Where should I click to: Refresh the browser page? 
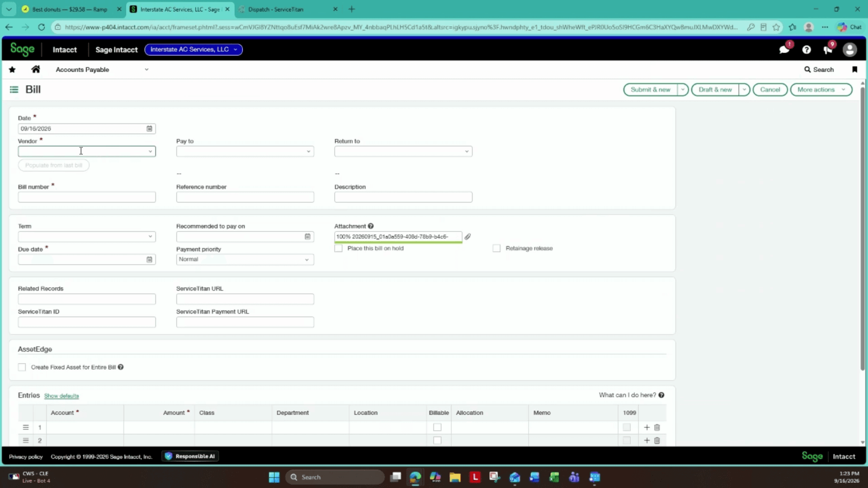(41, 27)
